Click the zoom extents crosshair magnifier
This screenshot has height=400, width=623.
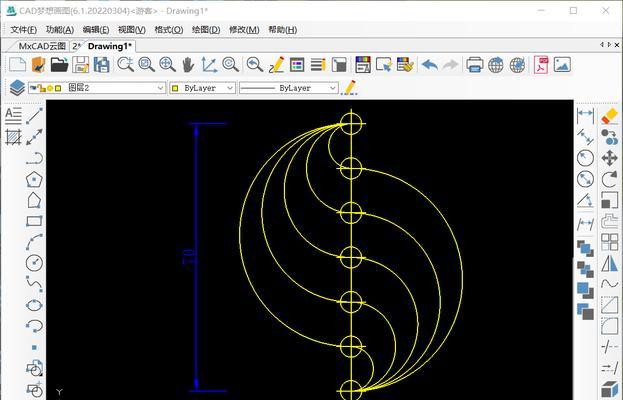(x=167, y=64)
